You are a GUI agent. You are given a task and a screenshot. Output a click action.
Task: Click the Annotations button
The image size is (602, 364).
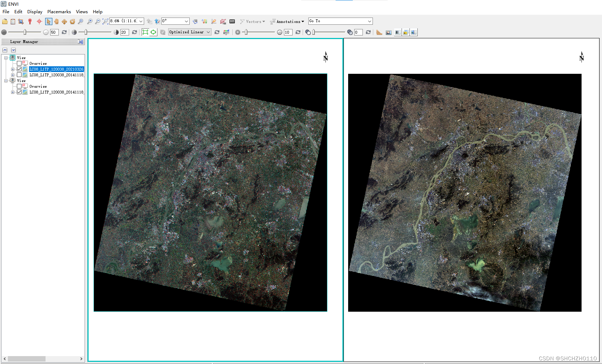point(287,21)
